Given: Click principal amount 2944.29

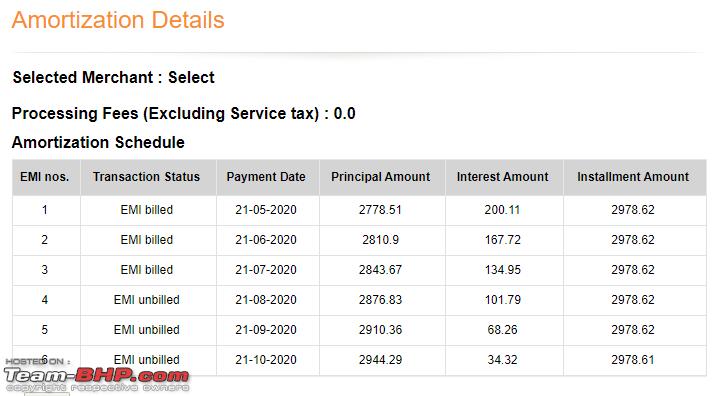Looking at the screenshot, I should [x=380, y=360].
